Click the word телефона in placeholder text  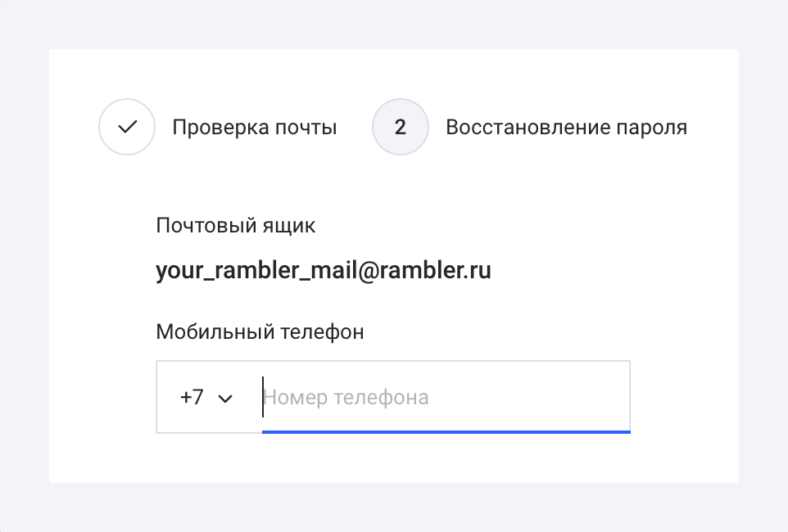381,398
